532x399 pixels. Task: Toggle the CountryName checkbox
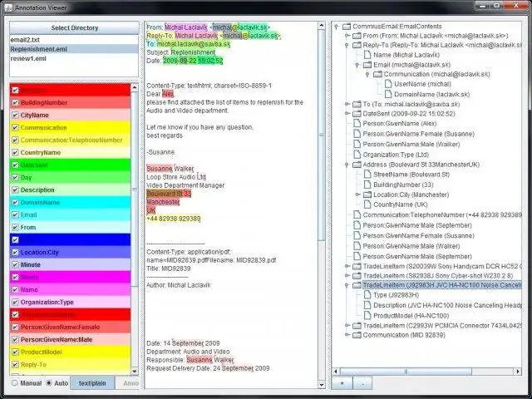click(15, 152)
